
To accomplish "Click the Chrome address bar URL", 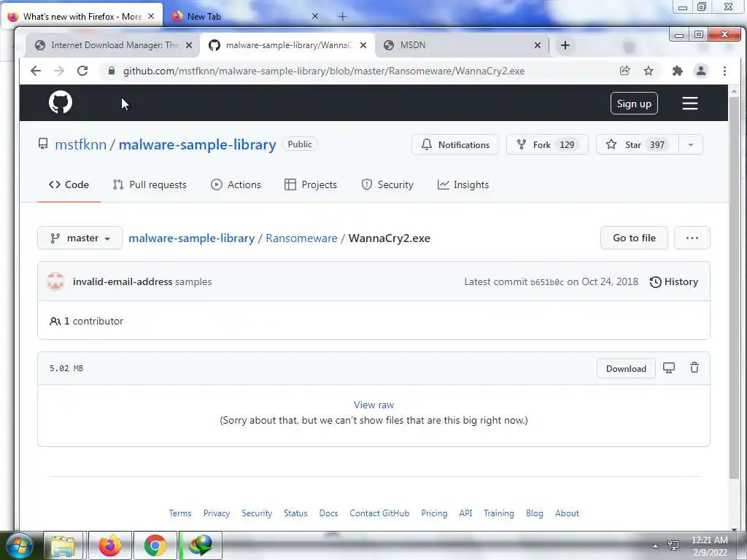I will click(324, 71).
